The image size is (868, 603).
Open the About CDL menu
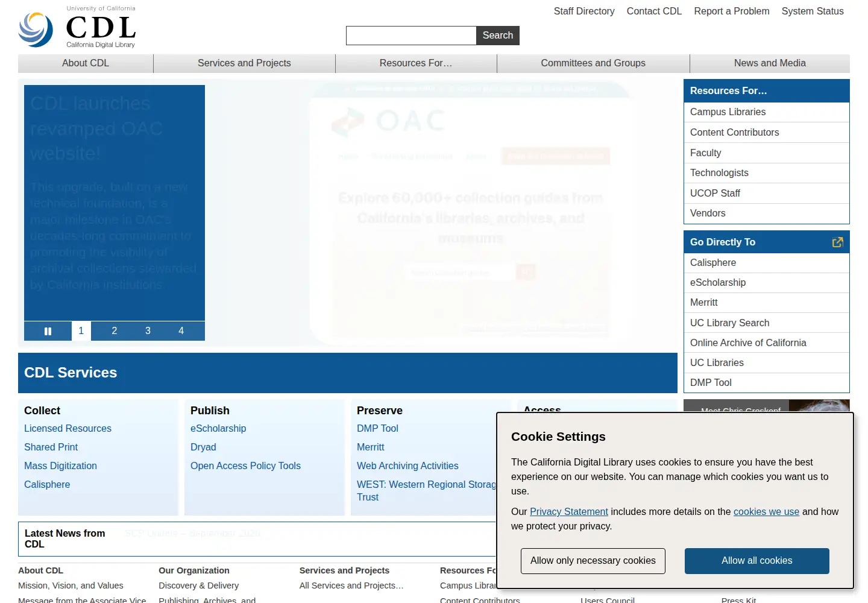coord(86,63)
